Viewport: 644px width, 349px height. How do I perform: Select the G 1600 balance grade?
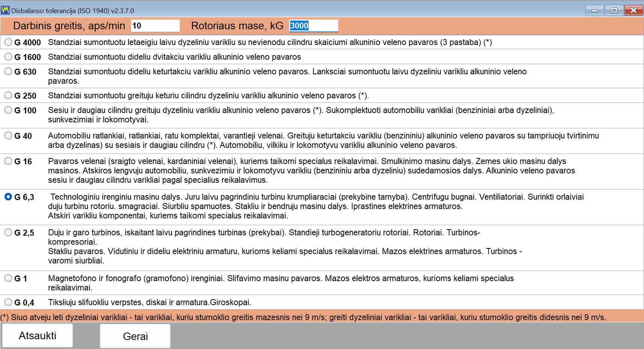(x=8, y=57)
